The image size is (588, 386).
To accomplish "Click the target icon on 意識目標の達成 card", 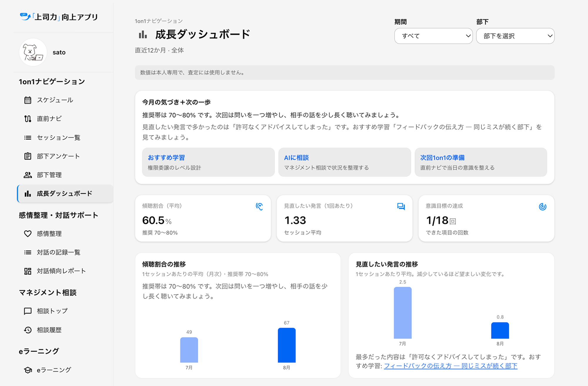I will click(543, 207).
